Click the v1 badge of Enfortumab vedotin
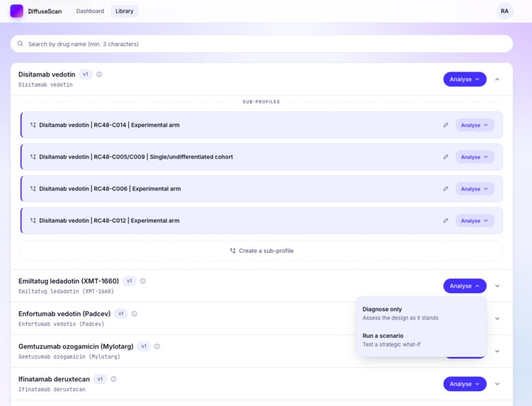Screen dimensions: 532x406 121,314
